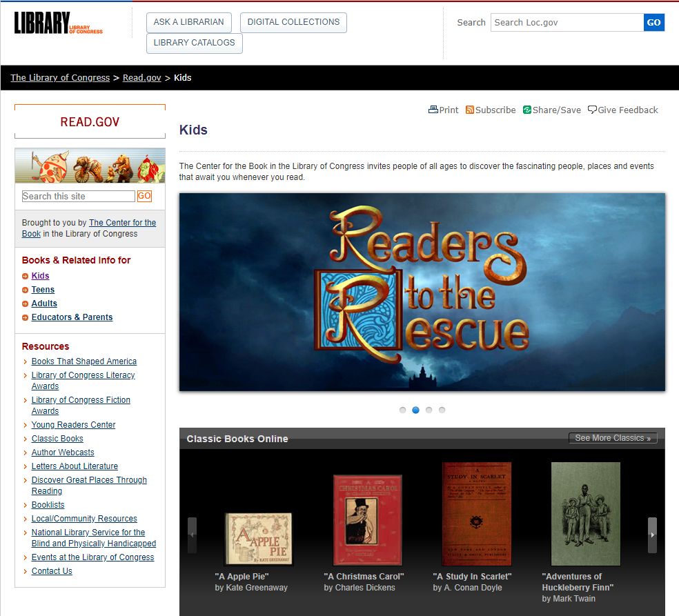
Task: Open the A Study in Scarlet cover
Action: pos(477,514)
